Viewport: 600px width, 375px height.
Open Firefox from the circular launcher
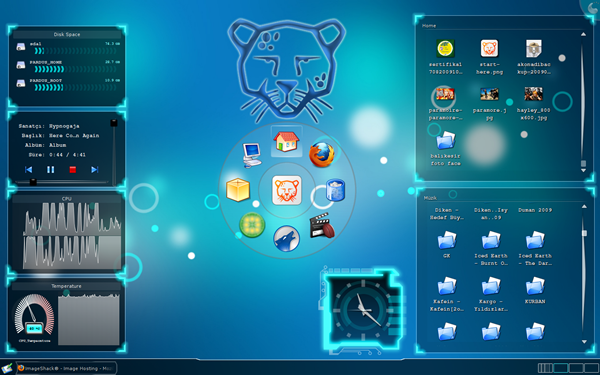point(321,154)
